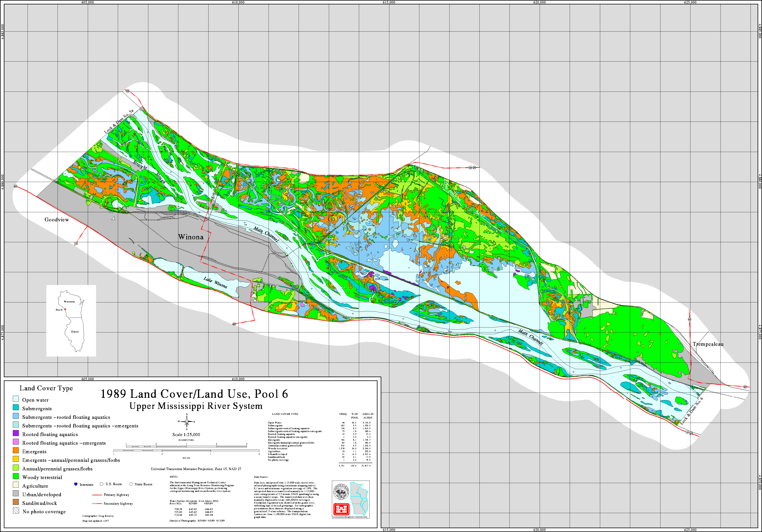This screenshot has width=762, height=532.
Task: Click the blue Interstate shield symbol
Action: [76, 484]
